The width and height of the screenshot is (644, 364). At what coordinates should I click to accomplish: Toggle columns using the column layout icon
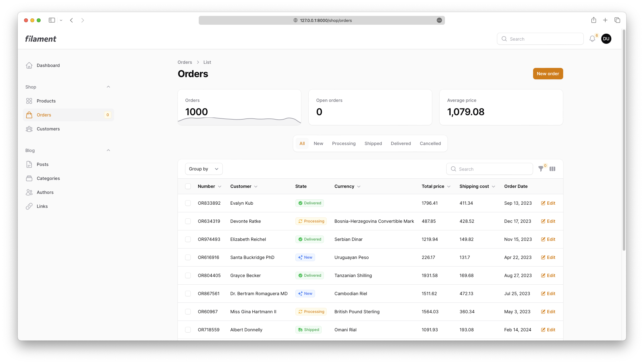[552, 169]
